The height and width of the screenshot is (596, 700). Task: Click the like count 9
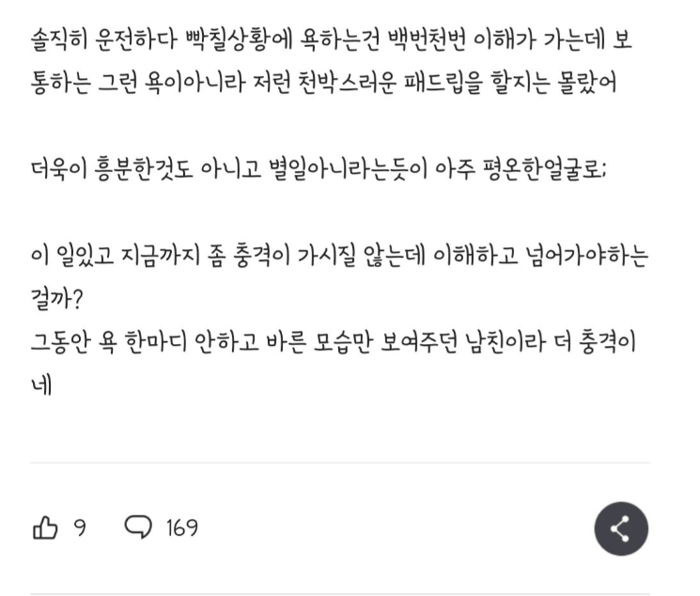point(80,527)
